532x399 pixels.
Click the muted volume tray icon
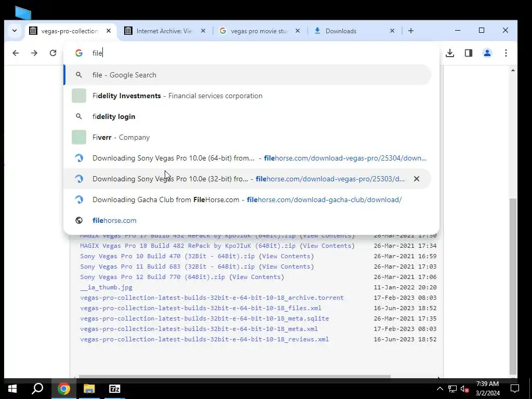tap(465, 389)
